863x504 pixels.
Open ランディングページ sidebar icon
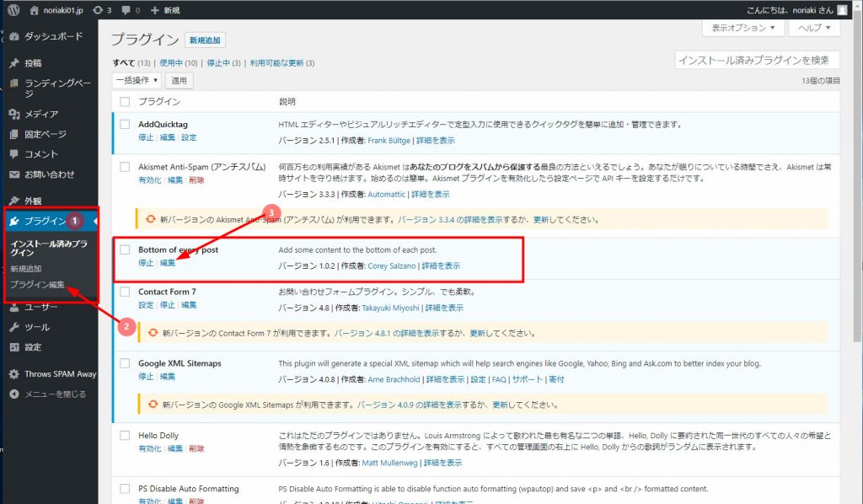pos(14,83)
